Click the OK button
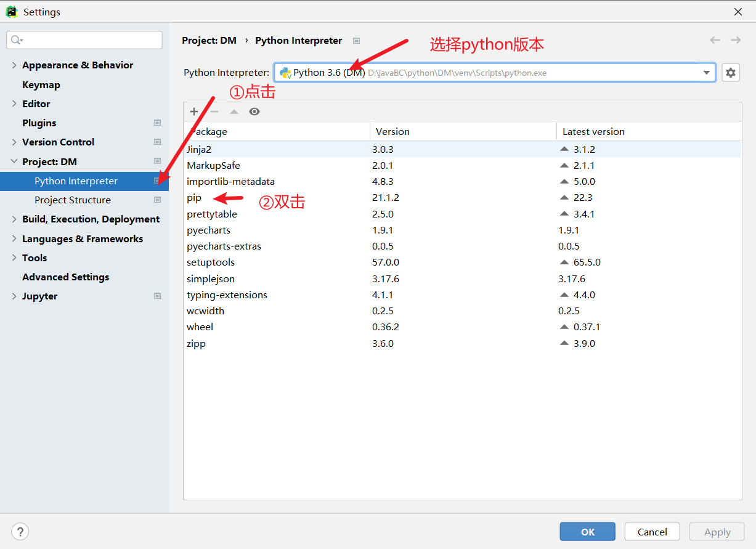This screenshot has width=756, height=549. coord(587,532)
